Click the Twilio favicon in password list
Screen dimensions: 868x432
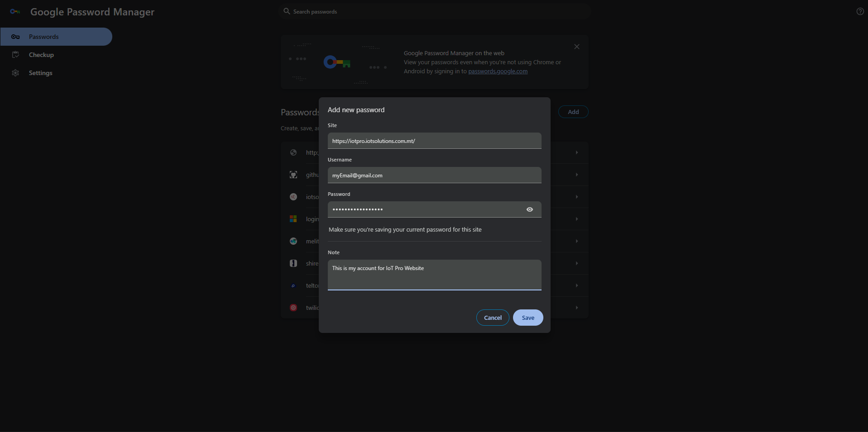click(x=293, y=308)
